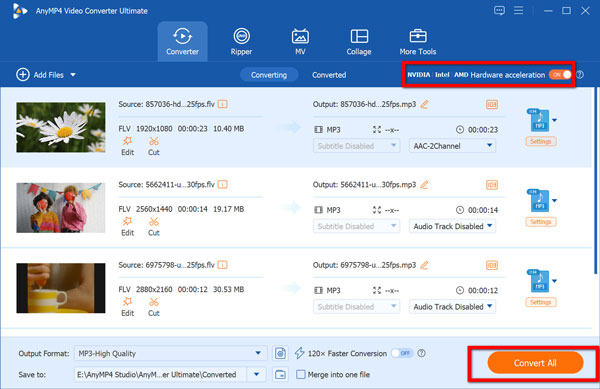
Task: Check Merge into one file
Action: pyautogui.click(x=301, y=374)
